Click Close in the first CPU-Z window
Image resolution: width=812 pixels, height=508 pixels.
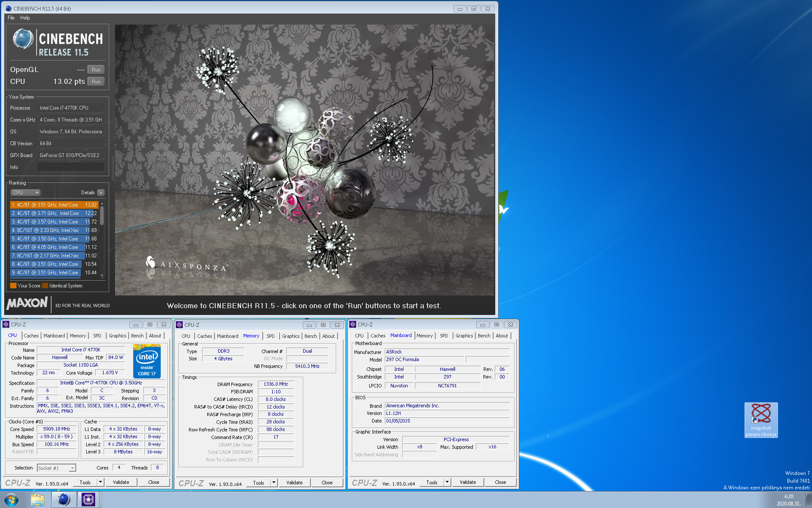154,482
